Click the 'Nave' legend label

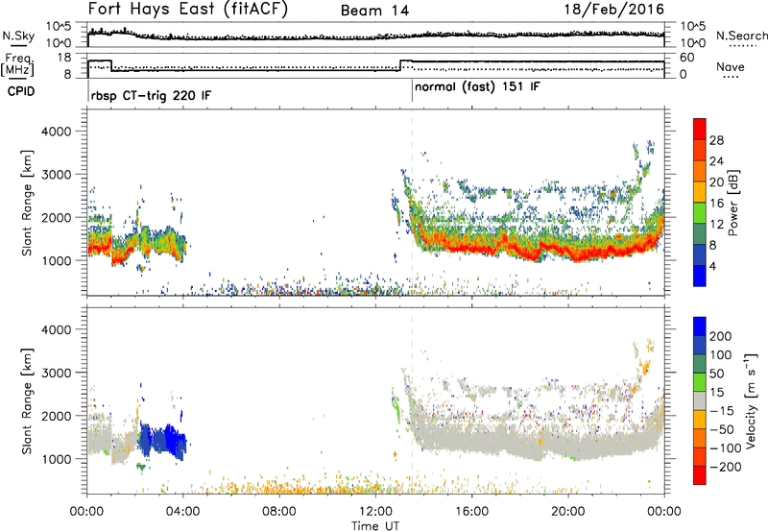(x=731, y=67)
